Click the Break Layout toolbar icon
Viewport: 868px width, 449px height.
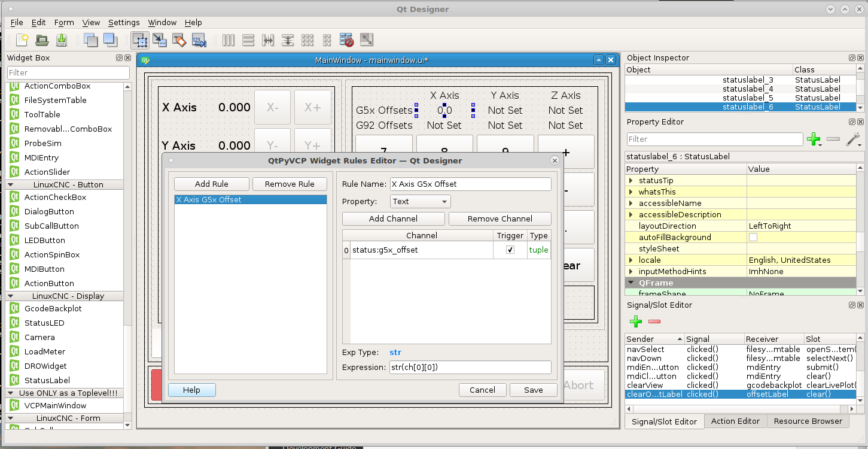click(346, 40)
